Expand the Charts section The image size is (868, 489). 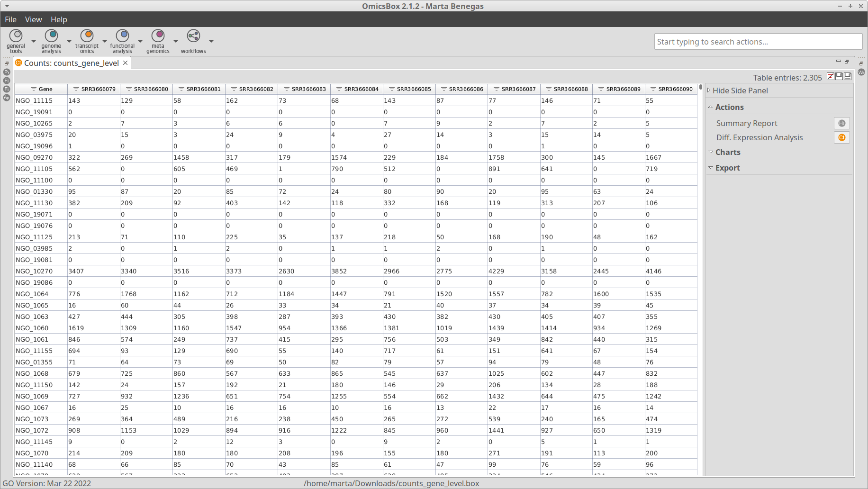[728, 152]
